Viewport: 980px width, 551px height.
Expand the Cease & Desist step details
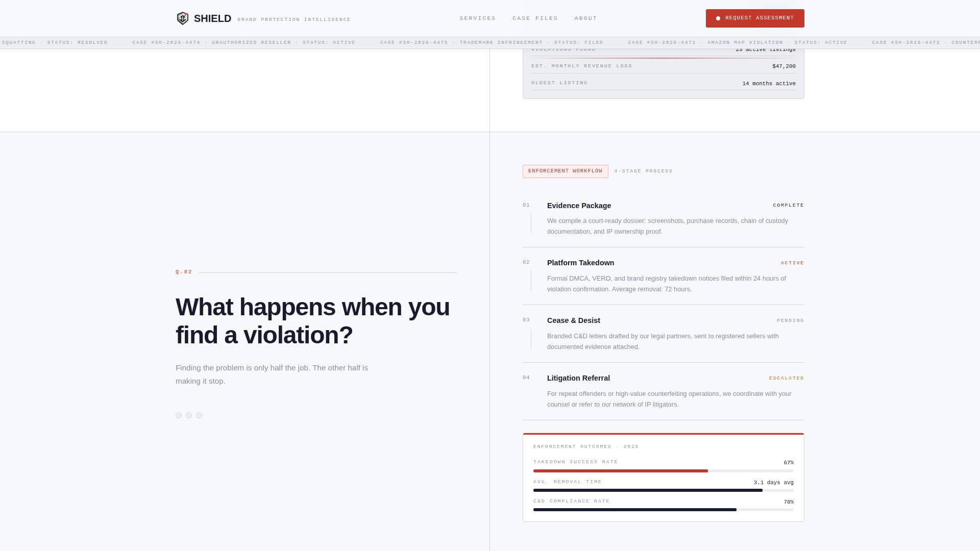[x=573, y=320]
